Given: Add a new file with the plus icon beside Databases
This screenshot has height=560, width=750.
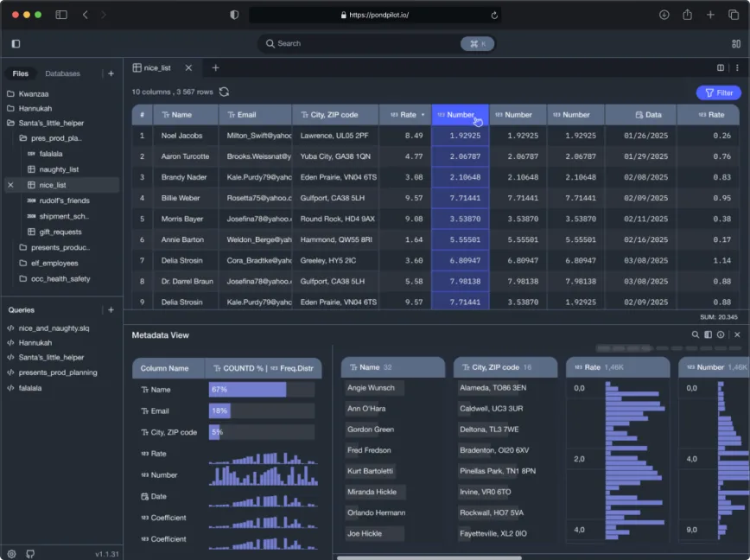Looking at the screenshot, I should point(111,73).
